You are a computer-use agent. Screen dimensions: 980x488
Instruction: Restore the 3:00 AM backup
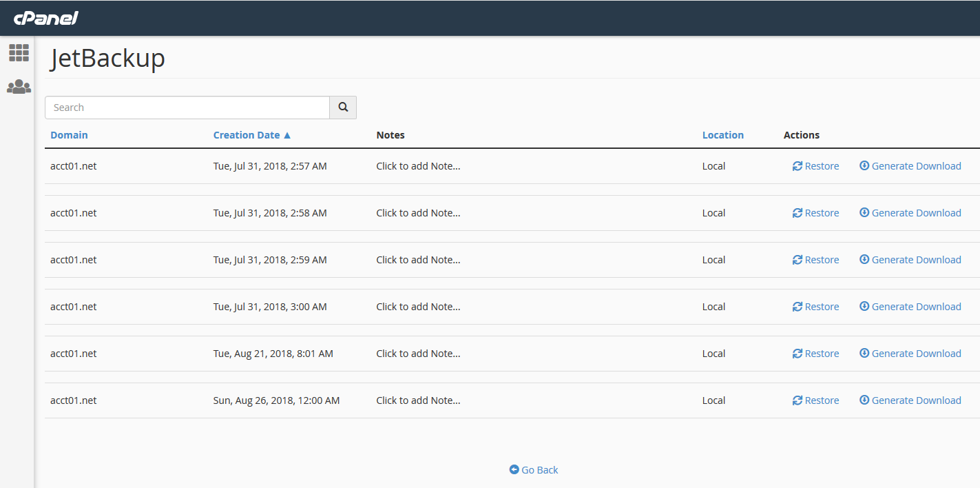click(x=815, y=307)
